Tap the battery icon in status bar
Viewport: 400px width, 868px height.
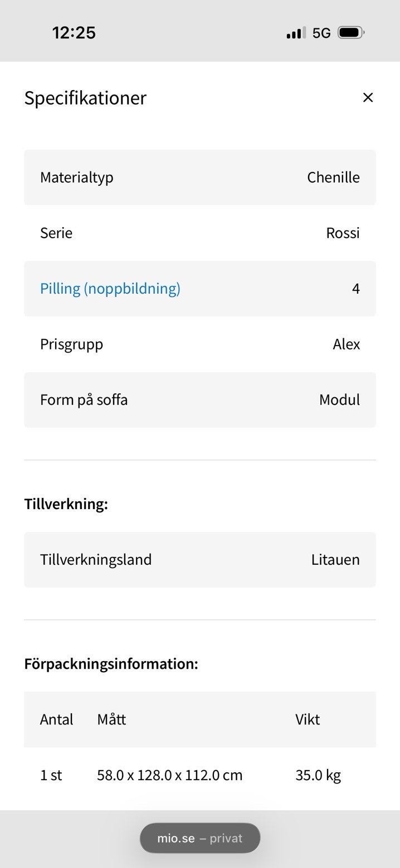(351, 33)
